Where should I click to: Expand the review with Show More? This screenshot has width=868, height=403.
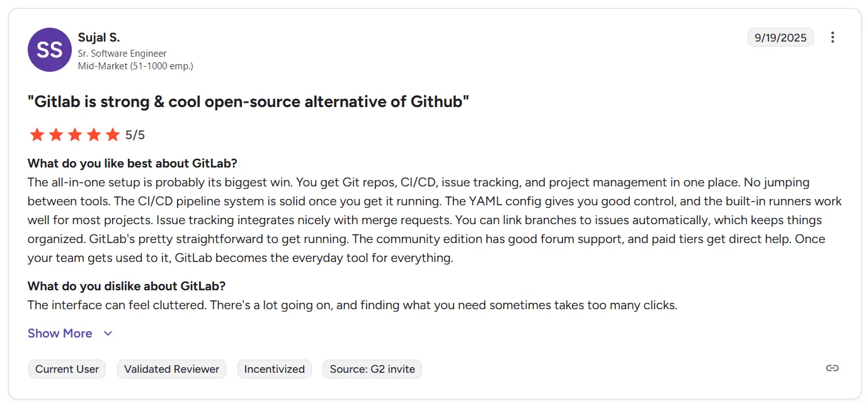coord(60,333)
